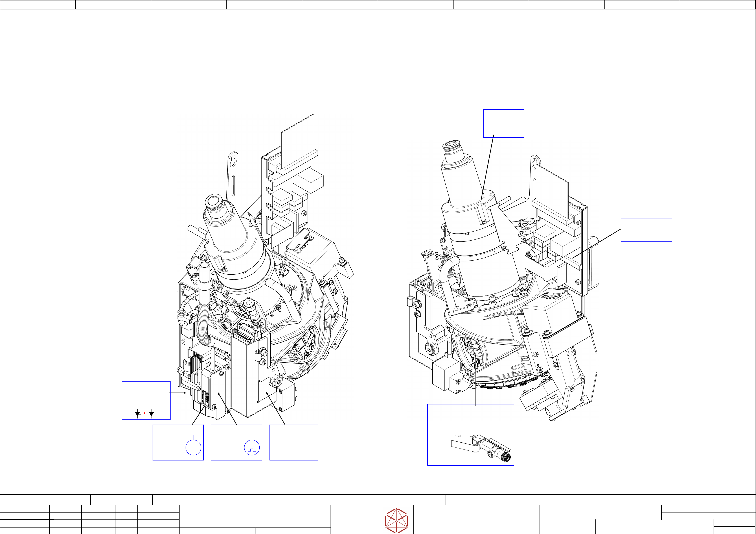Click the M 2:1 scale label

point(457,436)
